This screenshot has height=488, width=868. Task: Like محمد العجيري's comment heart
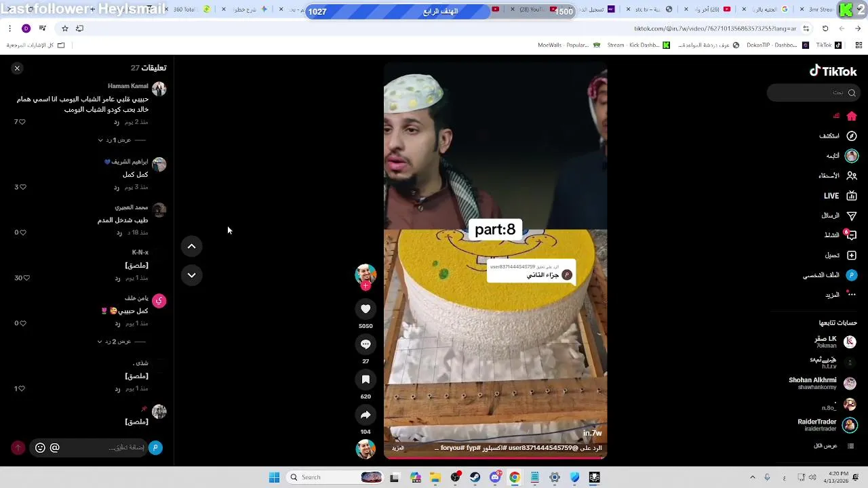pos(22,232)
